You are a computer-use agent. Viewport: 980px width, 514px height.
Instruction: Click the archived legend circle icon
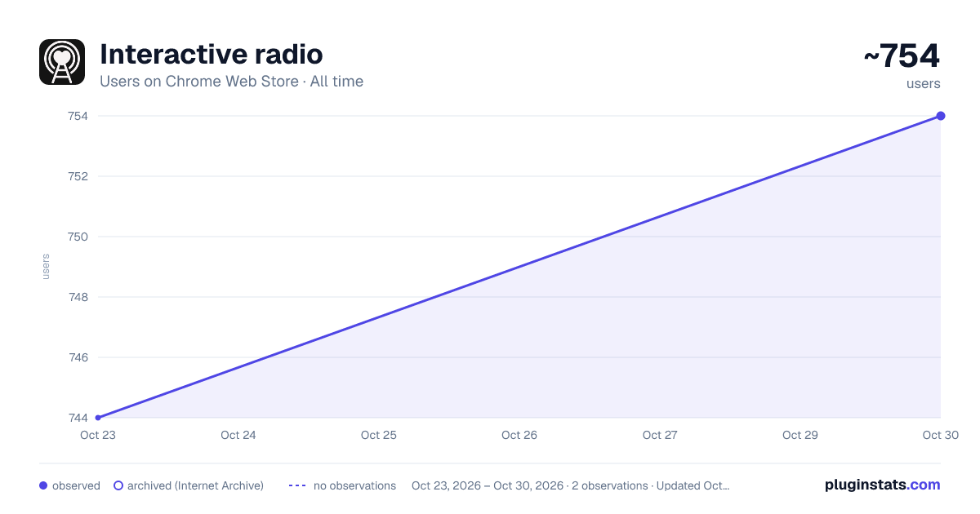click(118, 485)
